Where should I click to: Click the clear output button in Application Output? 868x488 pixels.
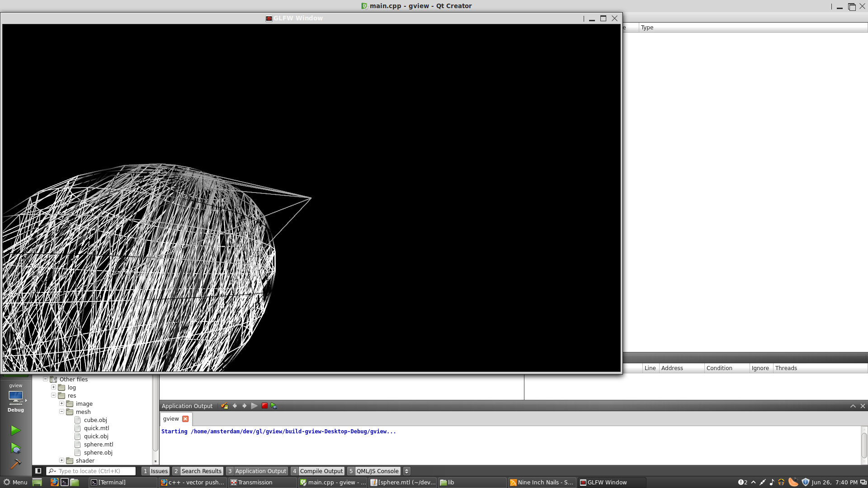pyautogui.click(x=225, y=406)
